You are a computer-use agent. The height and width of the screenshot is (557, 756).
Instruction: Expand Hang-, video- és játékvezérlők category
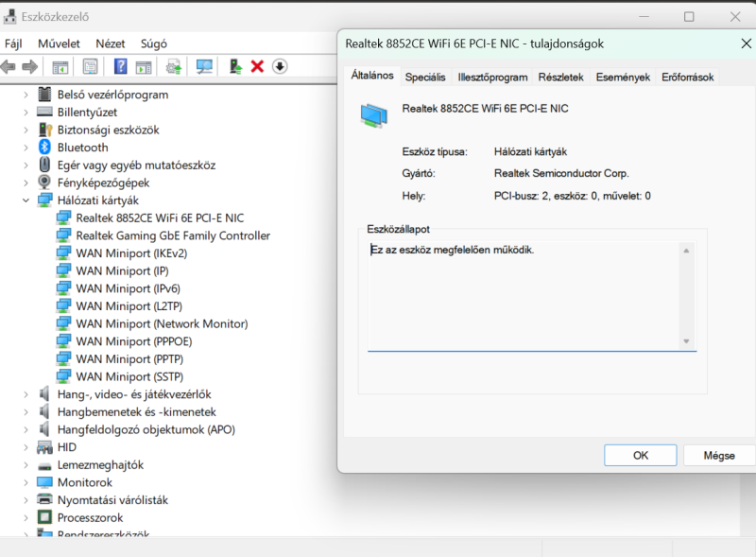coord(26,394)
